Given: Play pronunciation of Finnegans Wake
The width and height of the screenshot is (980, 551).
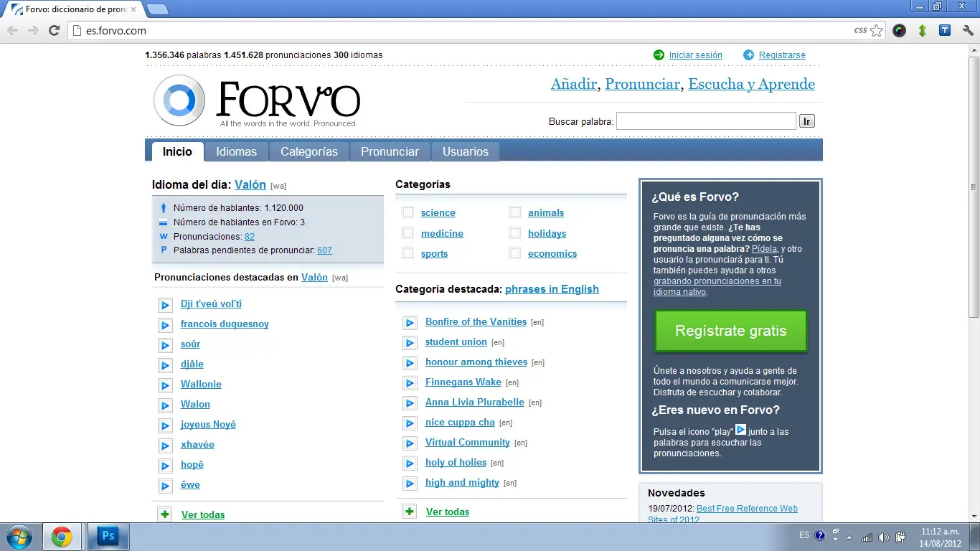Looking at the screenshot, I should (410, 383).
